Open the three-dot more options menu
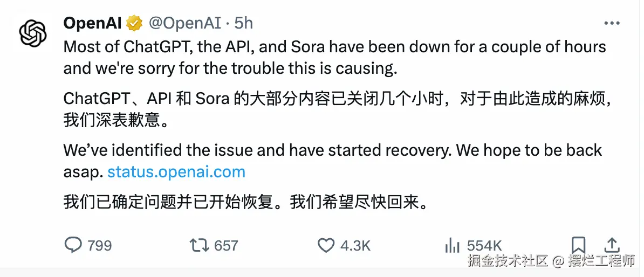This screenshot has width=644, height=277. tap(612, 23)
